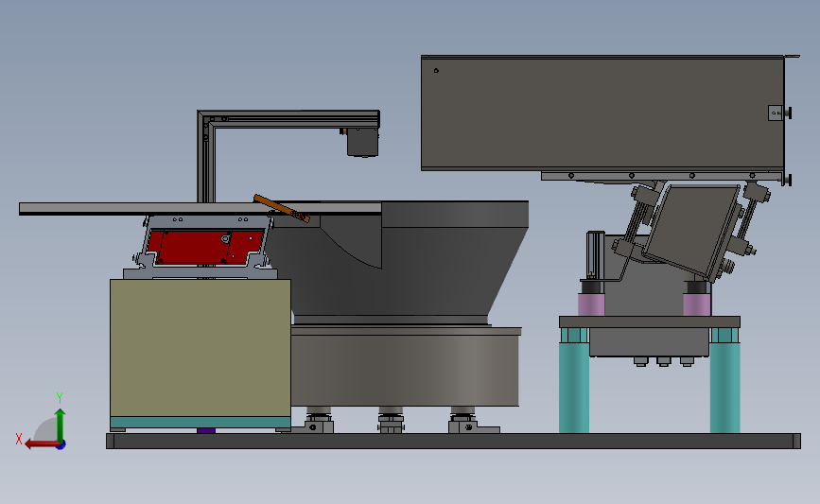Select the small purple piece beneath cabinet
The height and width of the screenshot is (504, 820).
206,430
